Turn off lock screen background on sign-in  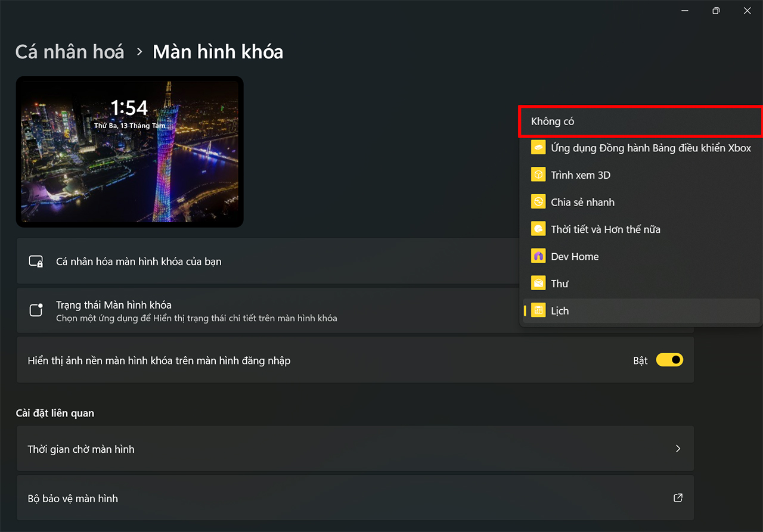[x=669, y=360]
